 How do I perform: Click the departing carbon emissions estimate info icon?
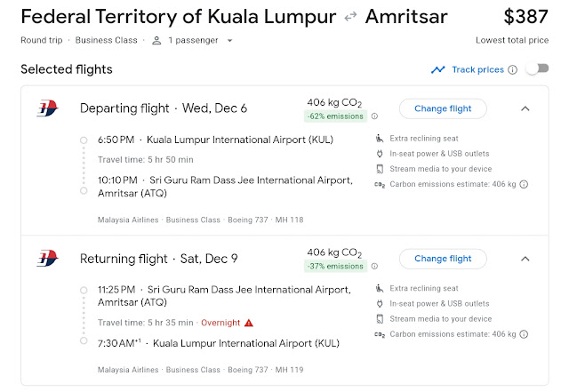(x=524, y=184)
